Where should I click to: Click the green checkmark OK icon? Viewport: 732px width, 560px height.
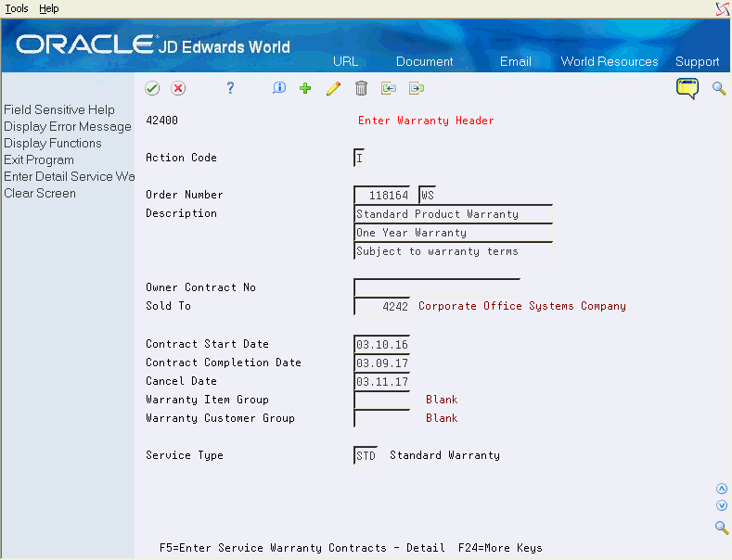152,88
